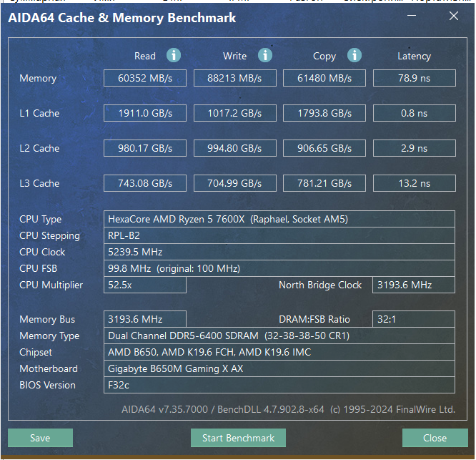This screenshot has height=460, width=476.
Task: Click the AIDA64 version copyright text
Action: 289,409
